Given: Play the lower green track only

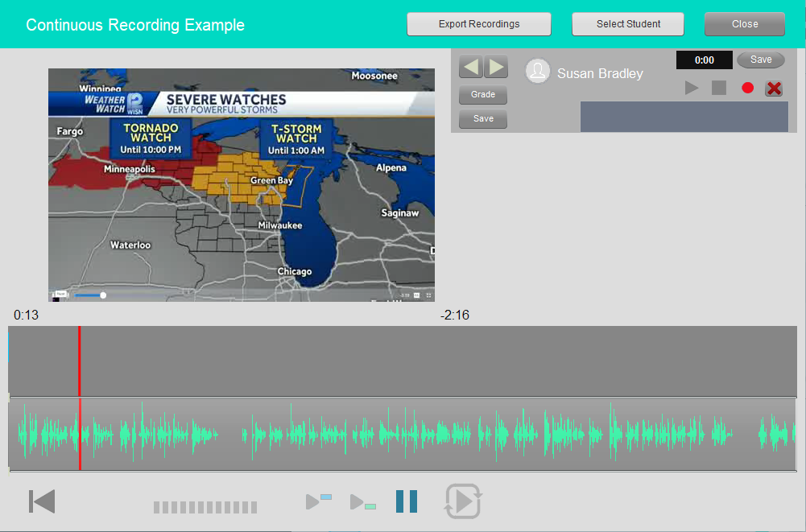Looking at the screenshot, I should (363, 502).
